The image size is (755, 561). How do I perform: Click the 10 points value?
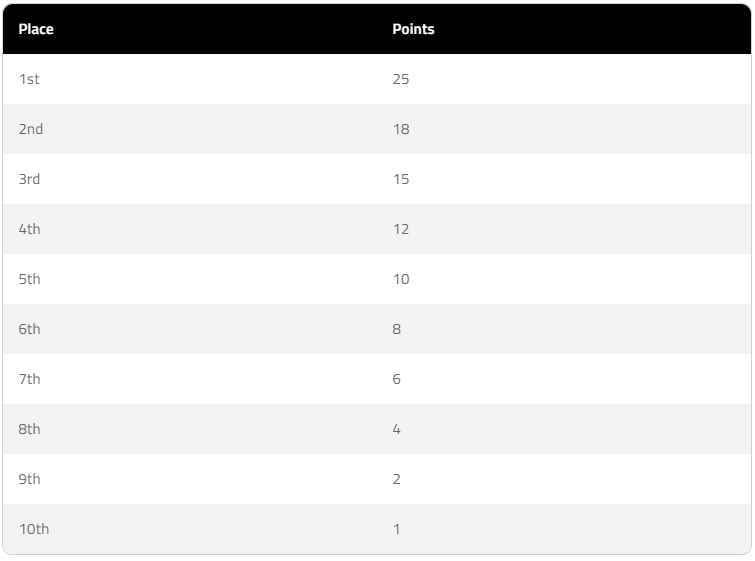pos(401,279)
